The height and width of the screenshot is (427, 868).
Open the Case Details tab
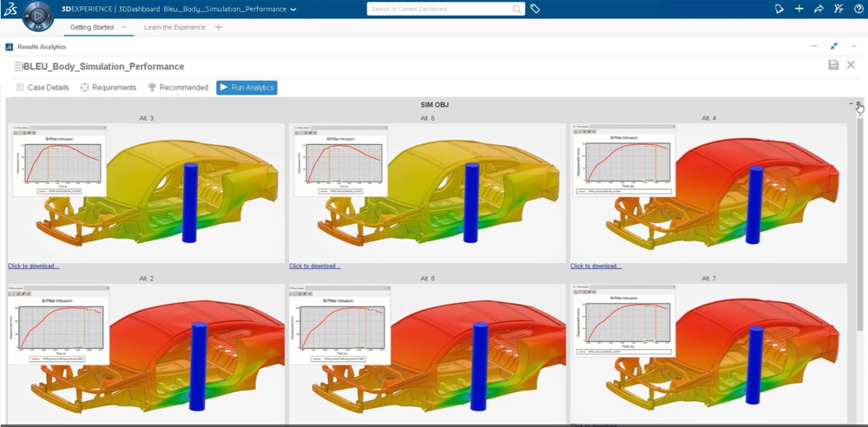pyautogui.click(x=43, y=88)
